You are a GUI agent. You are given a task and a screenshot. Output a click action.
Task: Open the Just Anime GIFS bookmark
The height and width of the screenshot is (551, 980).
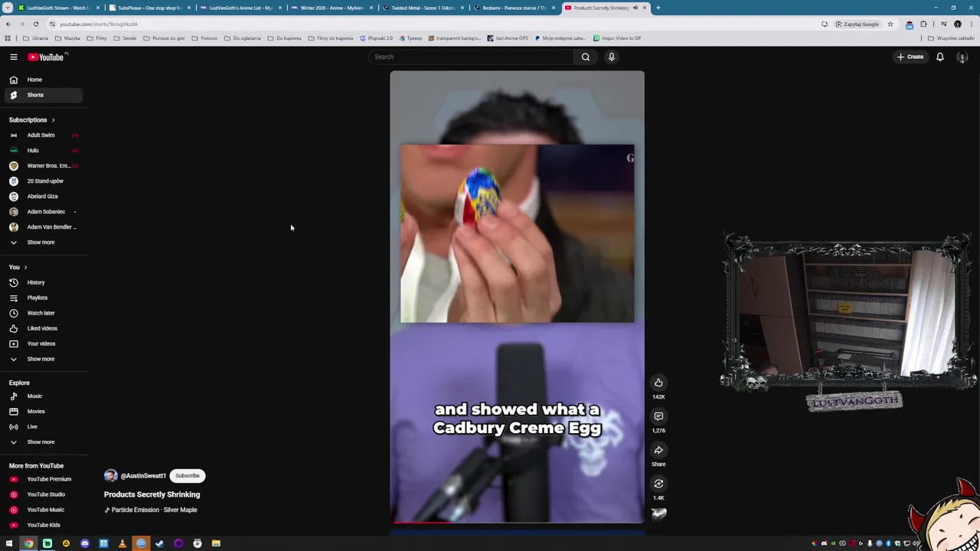[507, 38]
